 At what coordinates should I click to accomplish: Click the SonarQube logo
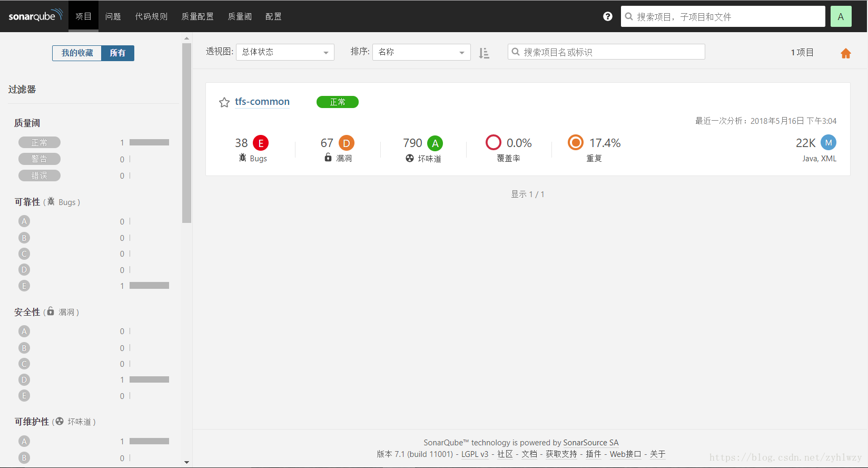(x=35, y=15)
